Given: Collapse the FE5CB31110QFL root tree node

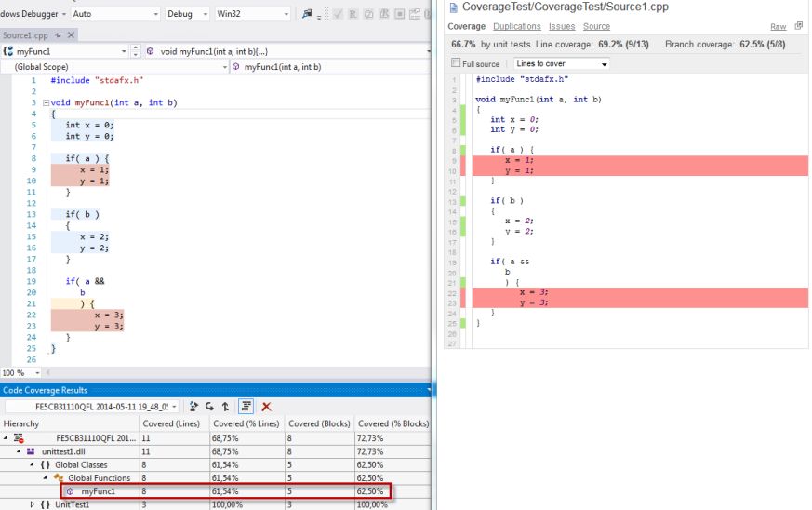Looking at the screenshot, I should click(x=7, y=438).
